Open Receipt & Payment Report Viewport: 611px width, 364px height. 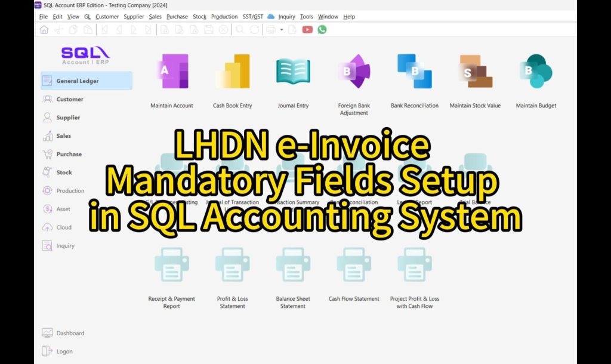172,278
